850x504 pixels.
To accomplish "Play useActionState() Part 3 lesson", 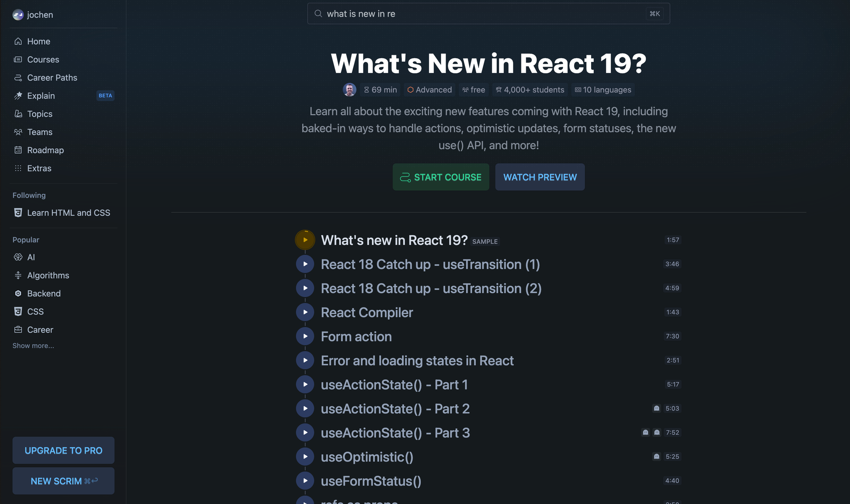I will pos(305,433).
